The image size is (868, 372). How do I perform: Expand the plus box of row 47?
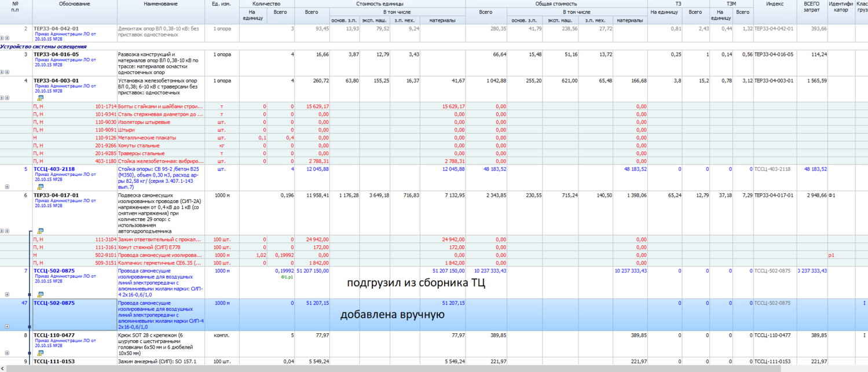[7, 327]
